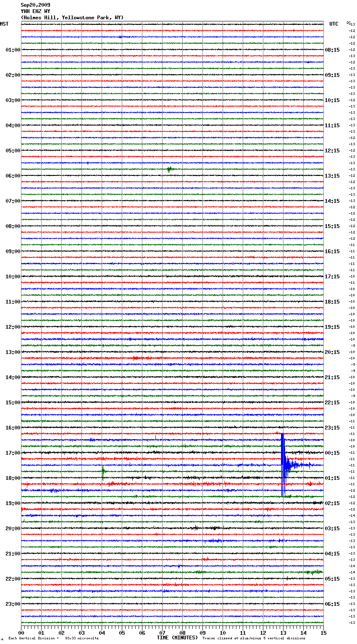Click the large blue earthquake spike near minute 13
Viewport: 357px width, 644px height.
coord(283,465)
